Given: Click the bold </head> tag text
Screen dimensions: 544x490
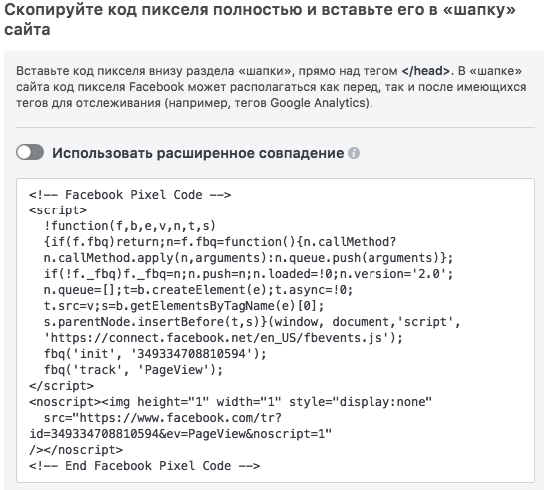Looking at the screenshot, I should 426,71.
